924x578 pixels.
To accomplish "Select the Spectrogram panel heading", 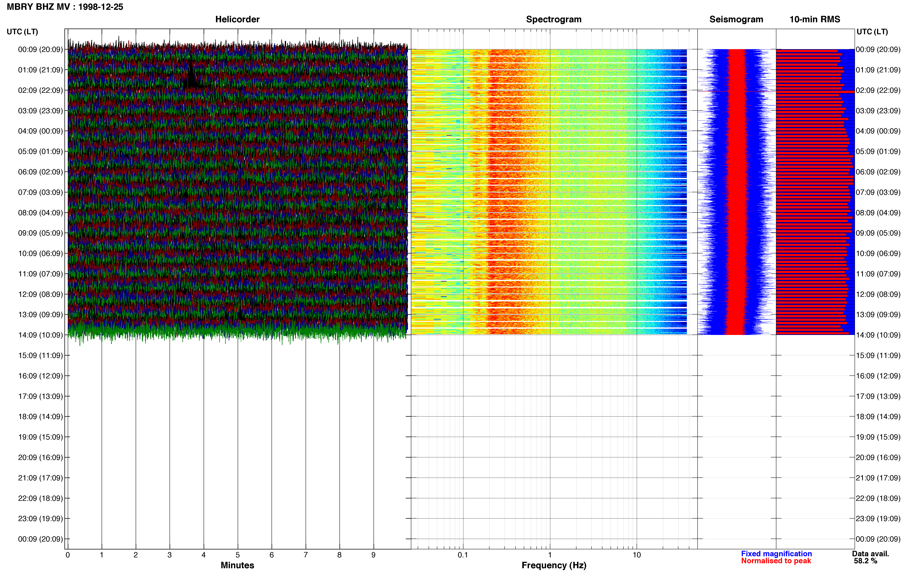I will point(554,20).
